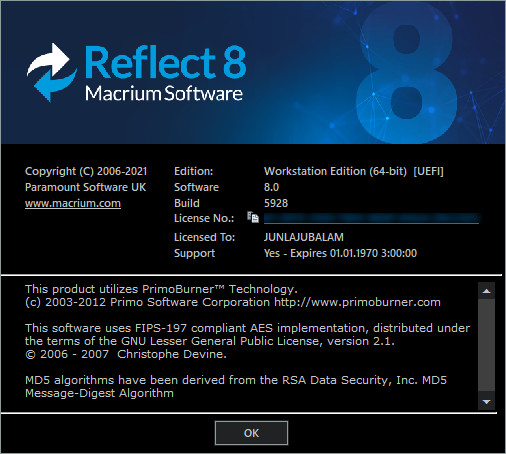Click the licensee name 'JUNLAJUBALAM'
Screen dimensions: 506x454
click(304, 237)
